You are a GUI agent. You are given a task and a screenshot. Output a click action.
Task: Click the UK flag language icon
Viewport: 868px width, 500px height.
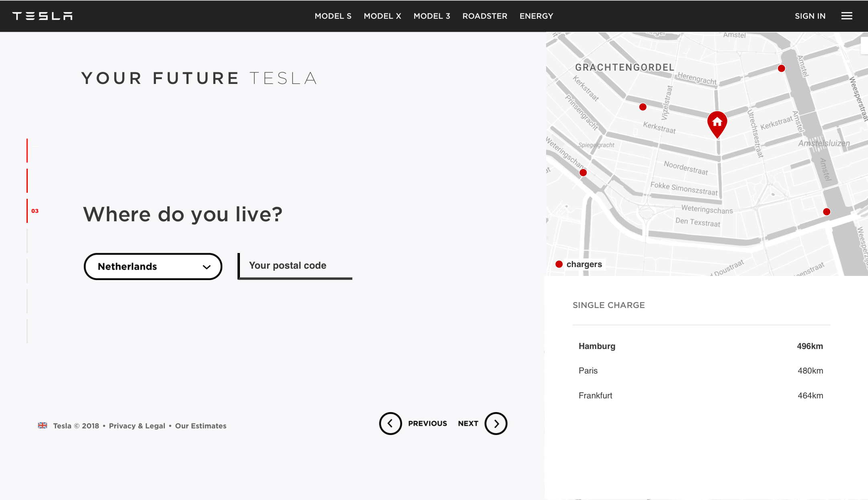tap(43, 425)
